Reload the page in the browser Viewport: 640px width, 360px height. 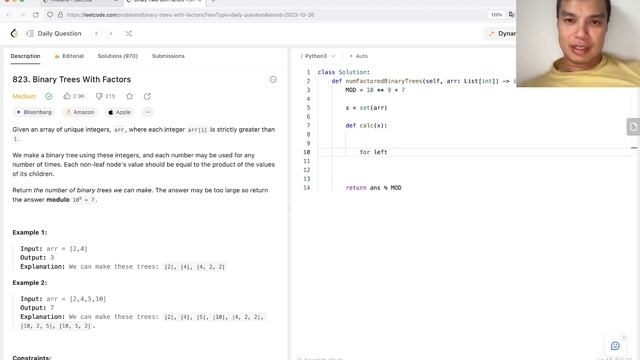[x=36, y=15]
